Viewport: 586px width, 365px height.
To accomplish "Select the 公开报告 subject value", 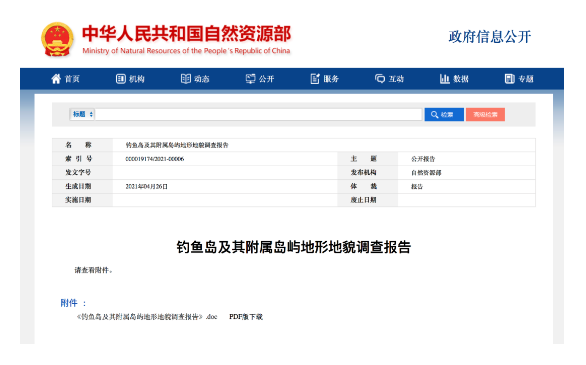I will 423,159.
